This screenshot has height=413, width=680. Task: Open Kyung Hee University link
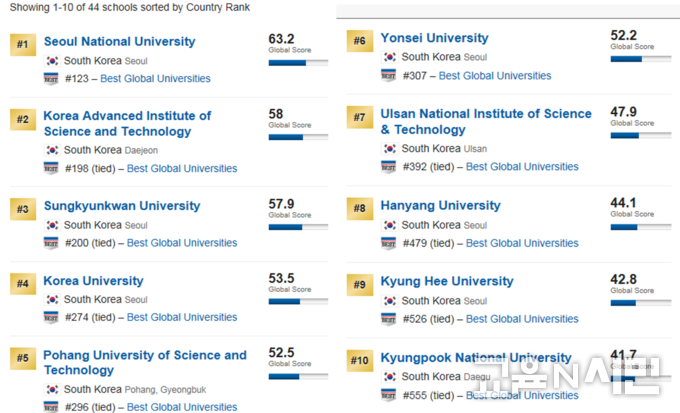coord(447,282)
